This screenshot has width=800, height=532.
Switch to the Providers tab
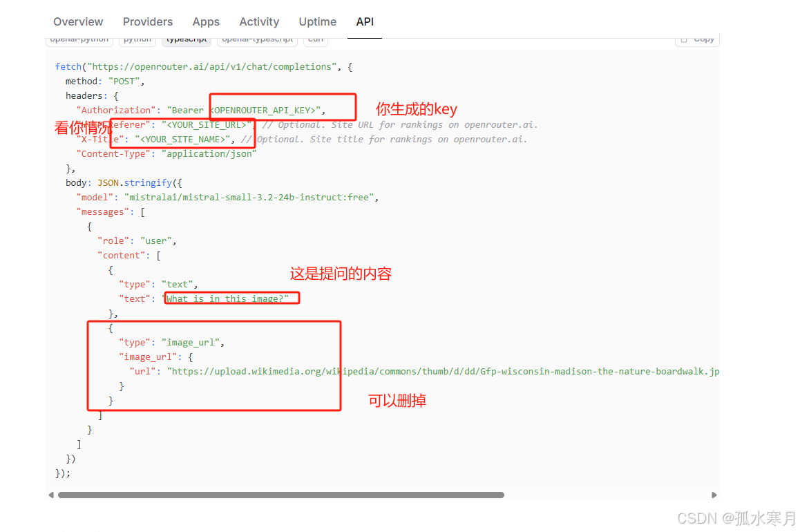[148, 22]
